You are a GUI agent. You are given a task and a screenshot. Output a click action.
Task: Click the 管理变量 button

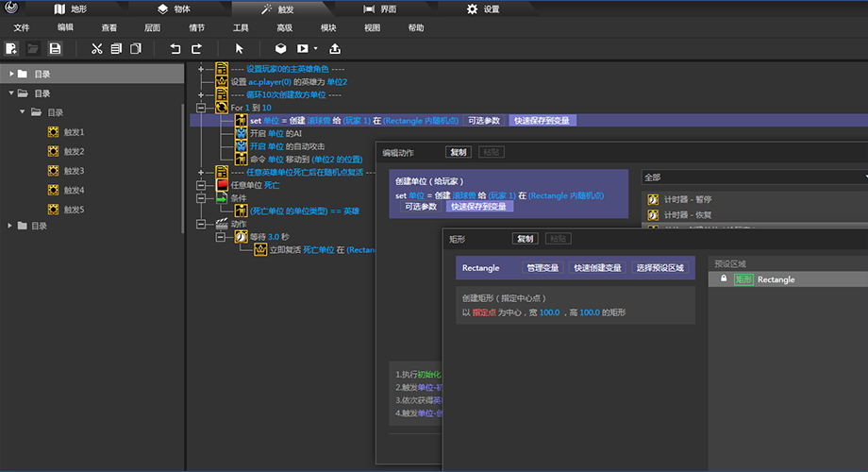coord(542,268)
